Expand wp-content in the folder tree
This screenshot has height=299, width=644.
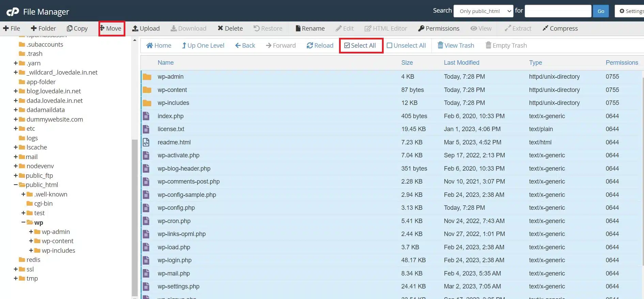click(x=31, y=241)
